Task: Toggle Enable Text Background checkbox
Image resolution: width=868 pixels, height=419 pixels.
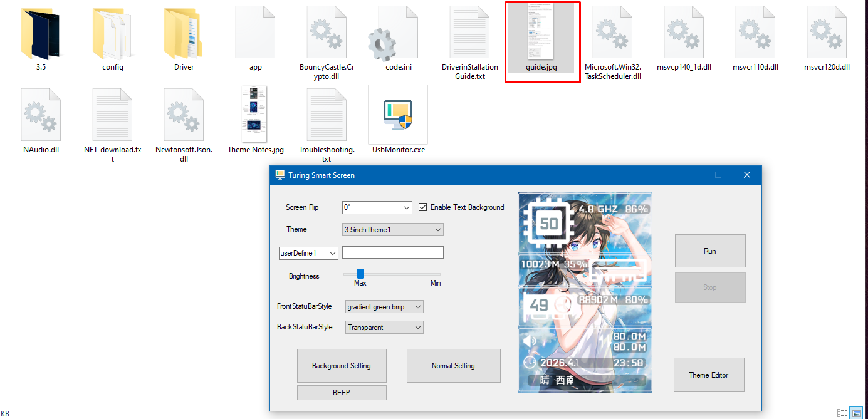Action: (x=422, y=207)
